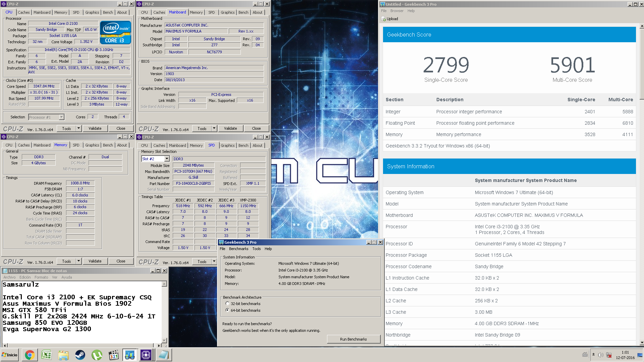Show hidden system tray icons
644x362 pixels.
(x=593, y=355)
